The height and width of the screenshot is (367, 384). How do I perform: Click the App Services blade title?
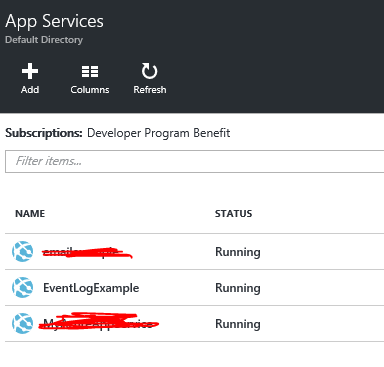click(x=54, y=21)
